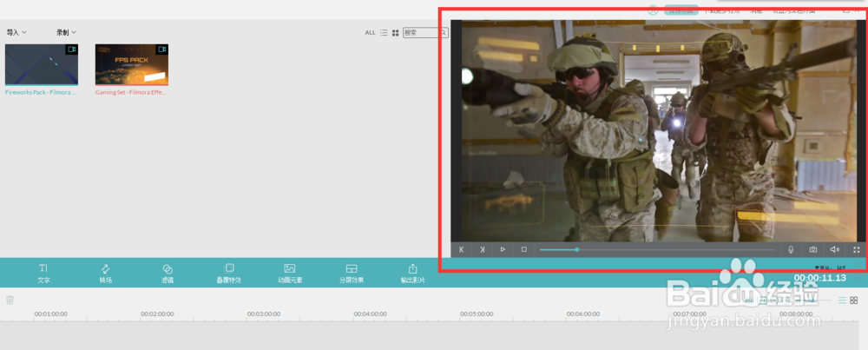The width and height of the screenshot is (868, 350).
Task: Expand the 录制 (Record) dropdown
Action: [x=66, y=33]
